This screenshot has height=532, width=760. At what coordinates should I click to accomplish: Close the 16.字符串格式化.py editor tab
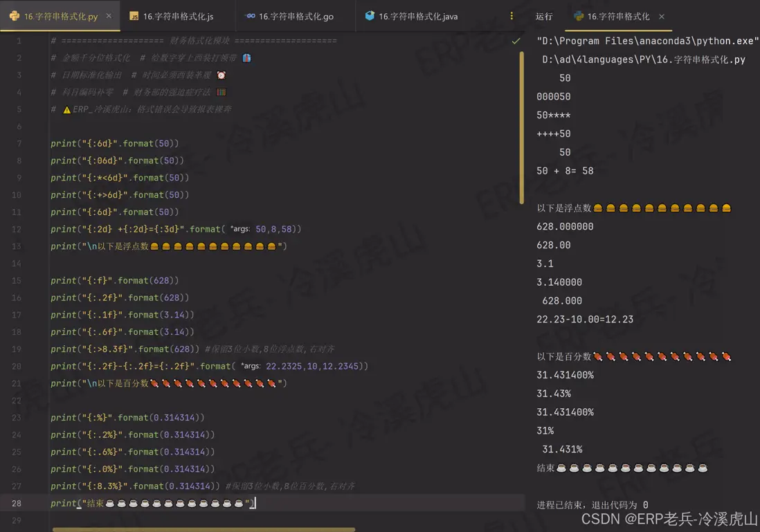point(109,16)
